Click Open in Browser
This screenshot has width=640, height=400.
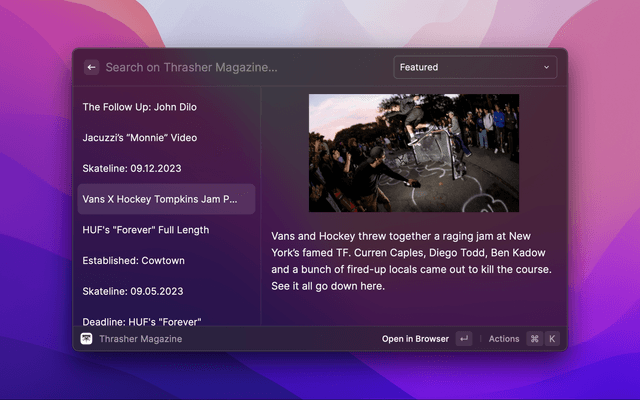pos(415,339)
